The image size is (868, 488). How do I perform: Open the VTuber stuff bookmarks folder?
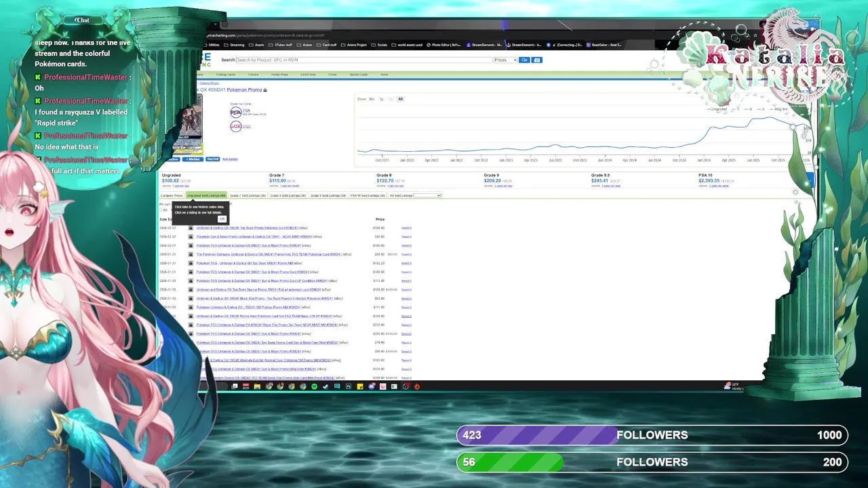point(280,45)
